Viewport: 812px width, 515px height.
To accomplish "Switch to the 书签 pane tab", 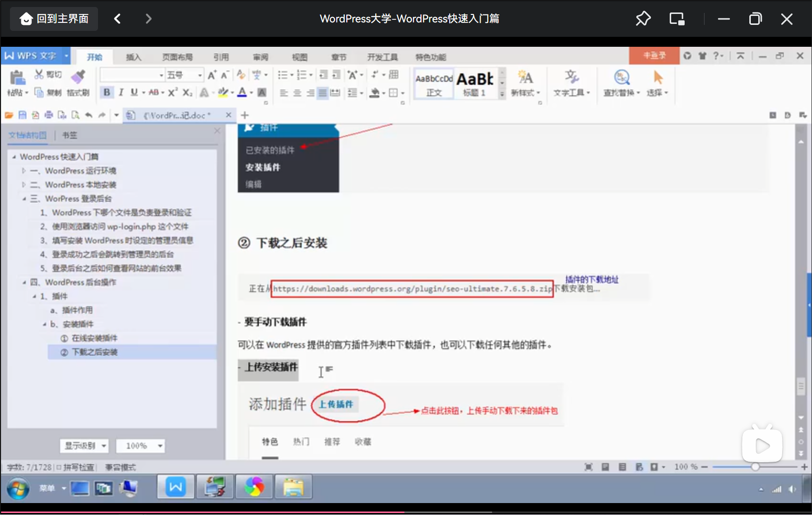I will click(70, 135).
